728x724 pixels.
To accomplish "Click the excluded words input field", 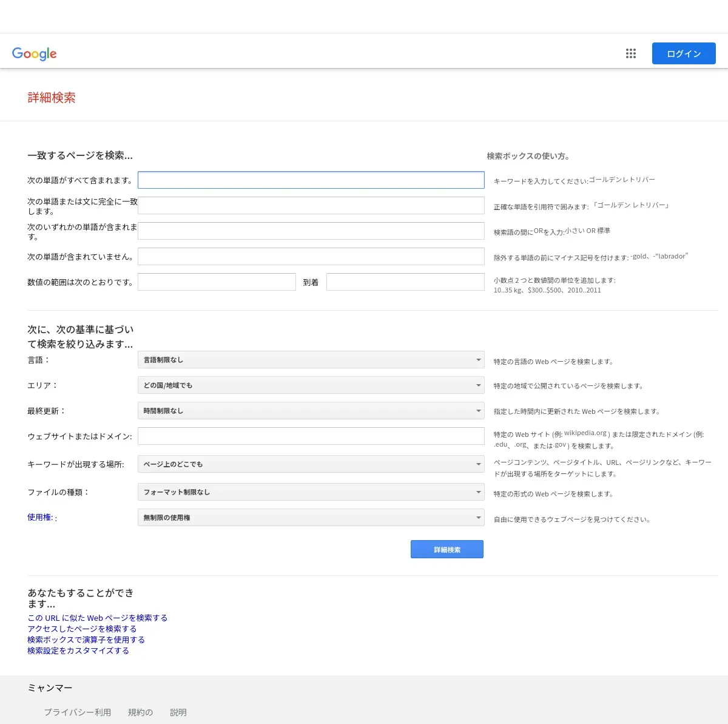I will [x=311, y=257].
